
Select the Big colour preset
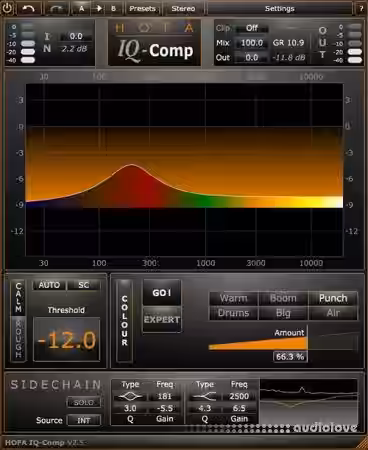(283, 313)
